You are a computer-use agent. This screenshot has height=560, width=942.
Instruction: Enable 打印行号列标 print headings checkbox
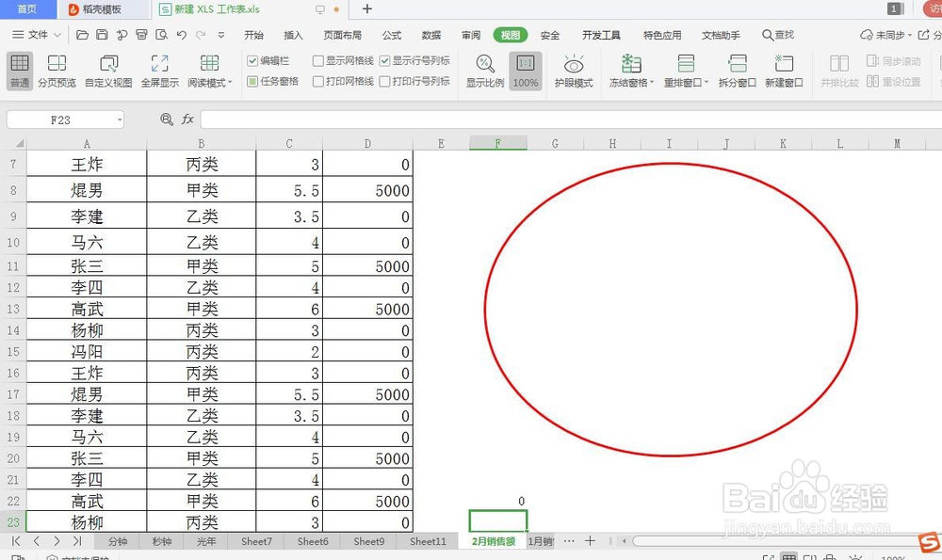pos(385,81)
